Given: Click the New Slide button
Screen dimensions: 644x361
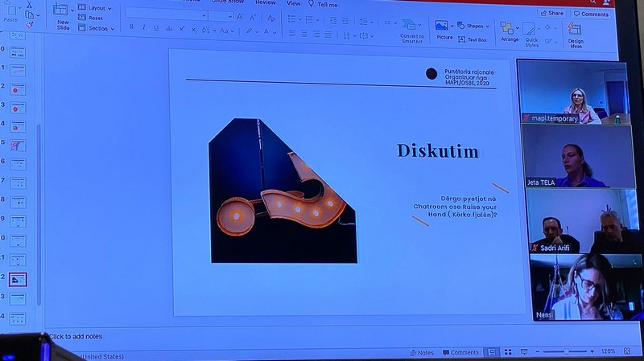Looking at the screenshot, I should click(61, 15).
